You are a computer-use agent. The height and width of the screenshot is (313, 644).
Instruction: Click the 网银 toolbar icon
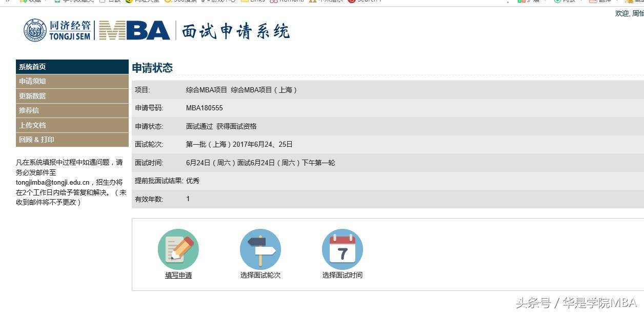click(558, 2)
